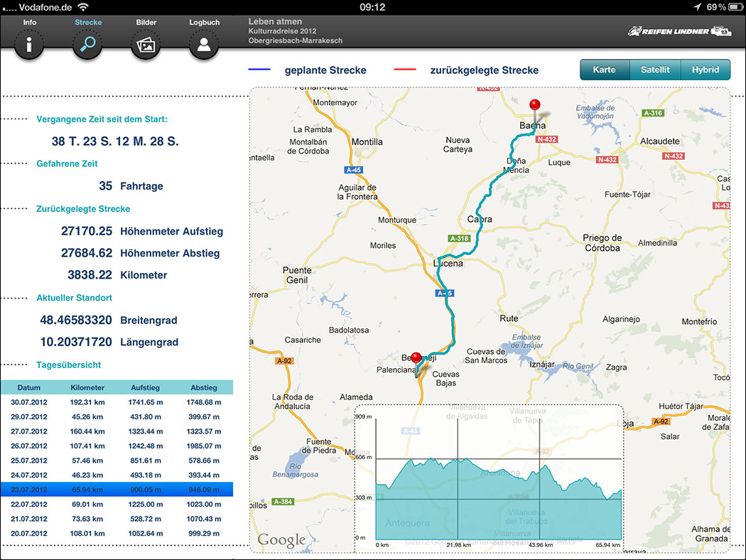Tap the battery indicator icon
This screenshot has width=746, height=560.
tap(735, 7)
